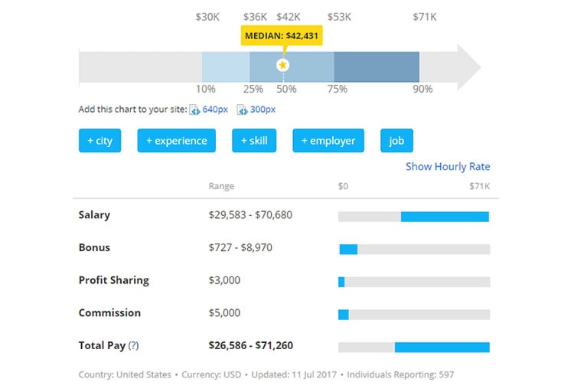Click the Total Pay blue bar
The height and width of the screenshot is (392, 574).
[442, 347]
